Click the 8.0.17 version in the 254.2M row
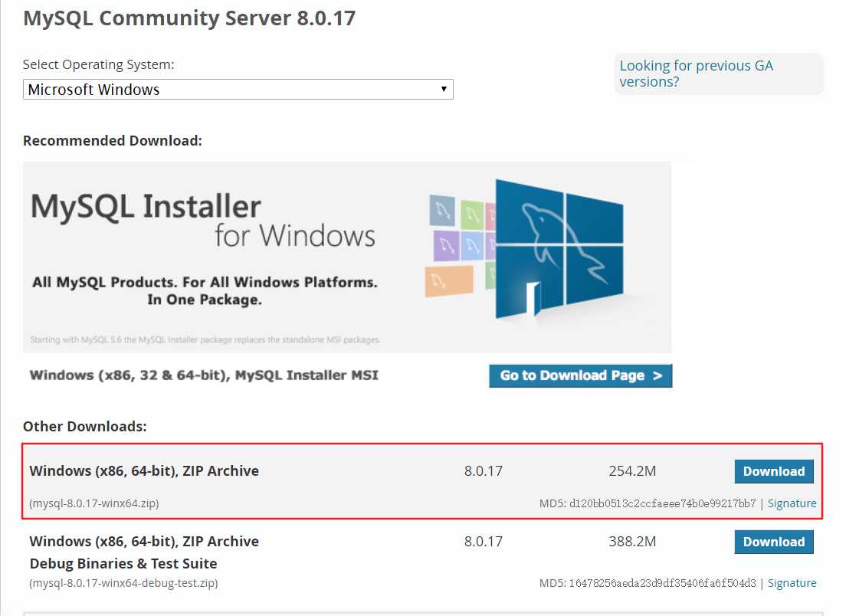Image resolution: width=846 pixels, height=616 pixels. click(x=484, y=471)
